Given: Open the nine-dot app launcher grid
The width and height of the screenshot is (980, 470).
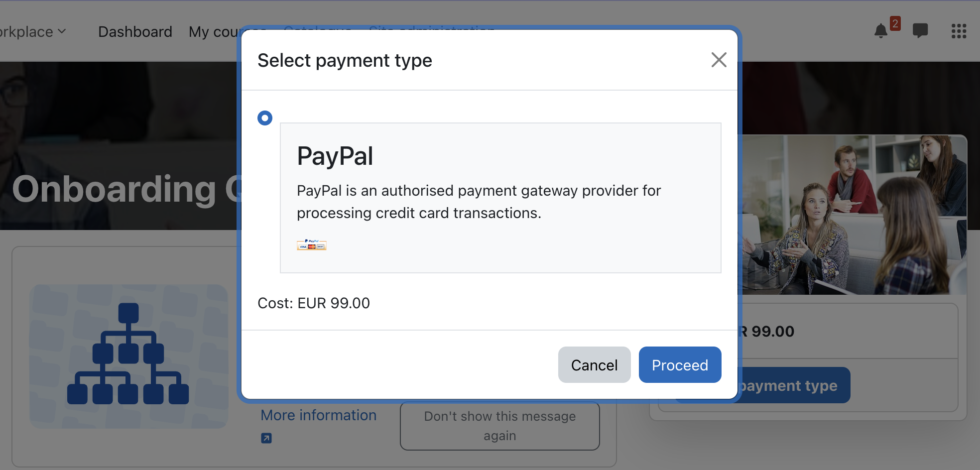Looking at the screenshot, I should (959, 31).
